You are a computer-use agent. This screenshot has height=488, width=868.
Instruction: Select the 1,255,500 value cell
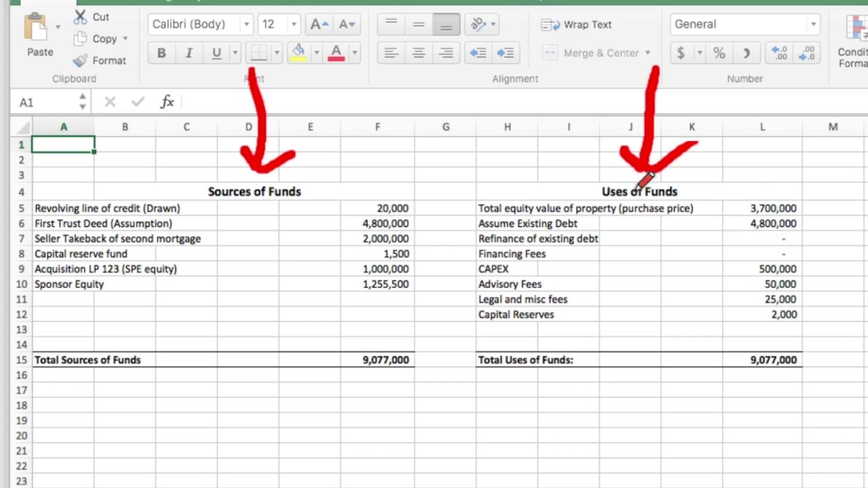coord(378,284)
